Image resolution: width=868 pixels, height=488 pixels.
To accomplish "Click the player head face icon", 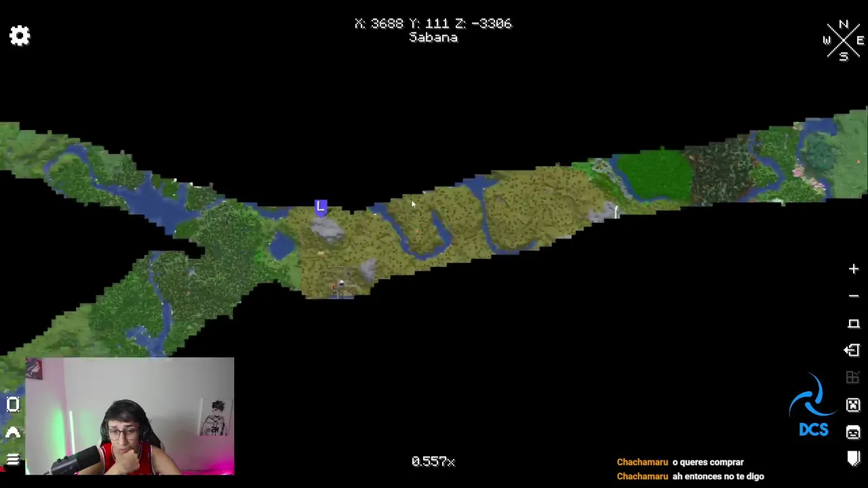I will point(853,432).
